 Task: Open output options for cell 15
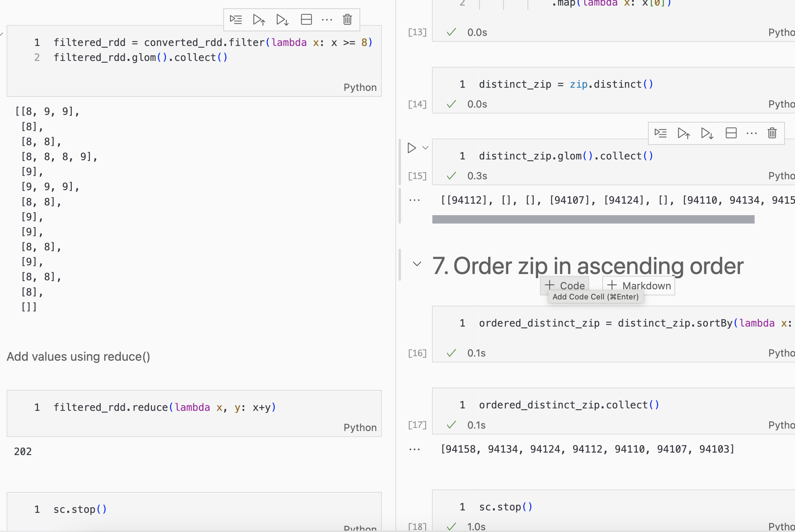pos(414,200)
